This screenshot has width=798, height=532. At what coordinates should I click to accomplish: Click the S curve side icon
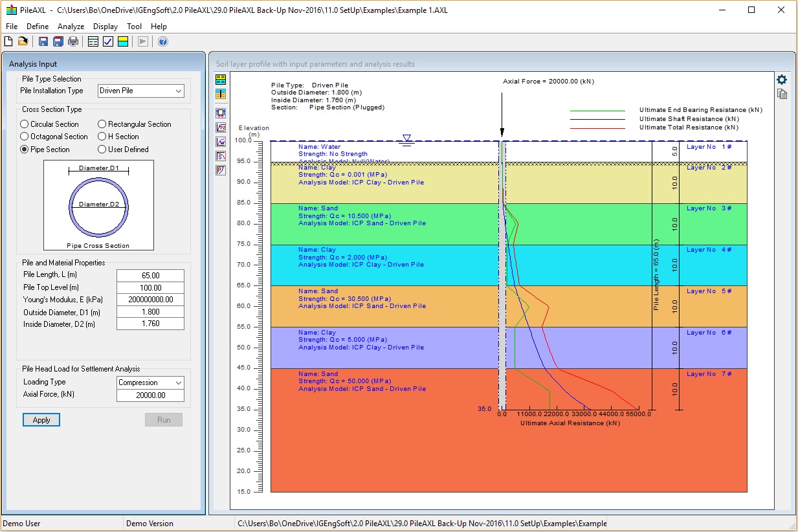(x=221, y=155)
